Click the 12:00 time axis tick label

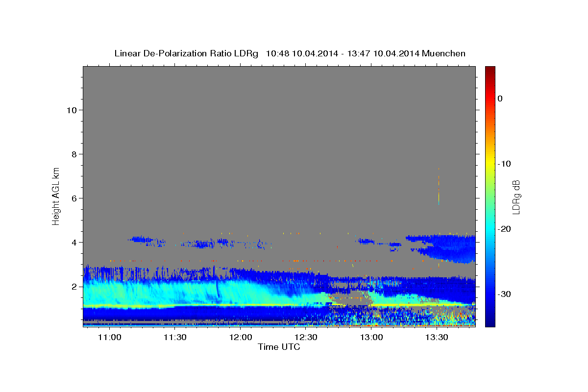[241, 337]
